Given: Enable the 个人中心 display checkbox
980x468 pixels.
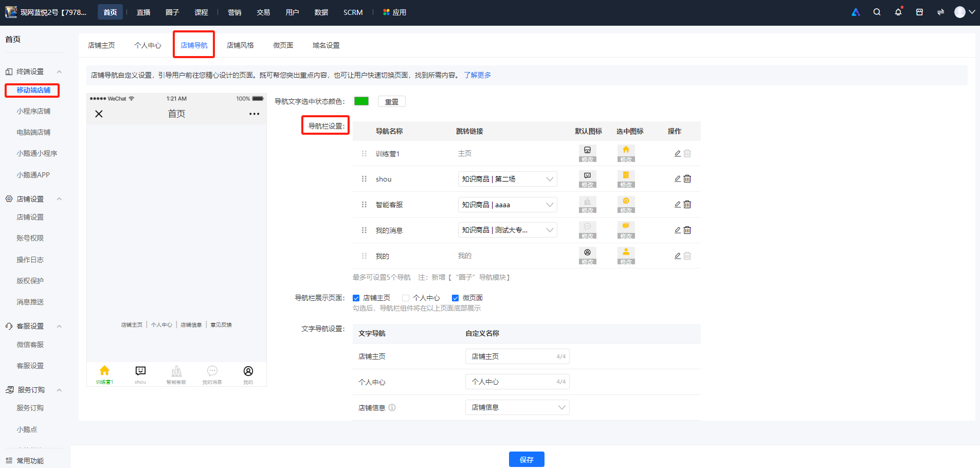Looking at the screenshot, I should click(x=406, y=298).
